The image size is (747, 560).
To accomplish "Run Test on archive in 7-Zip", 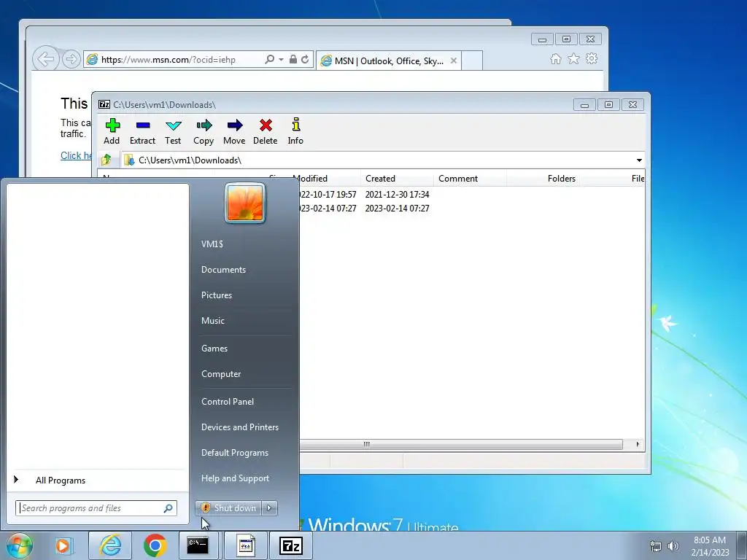I will pos(173,131).
